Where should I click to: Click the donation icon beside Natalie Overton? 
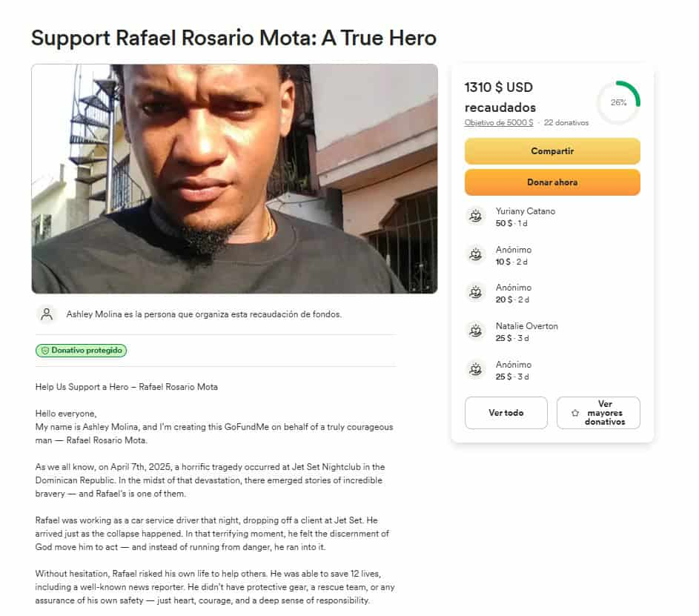[475, 331]
